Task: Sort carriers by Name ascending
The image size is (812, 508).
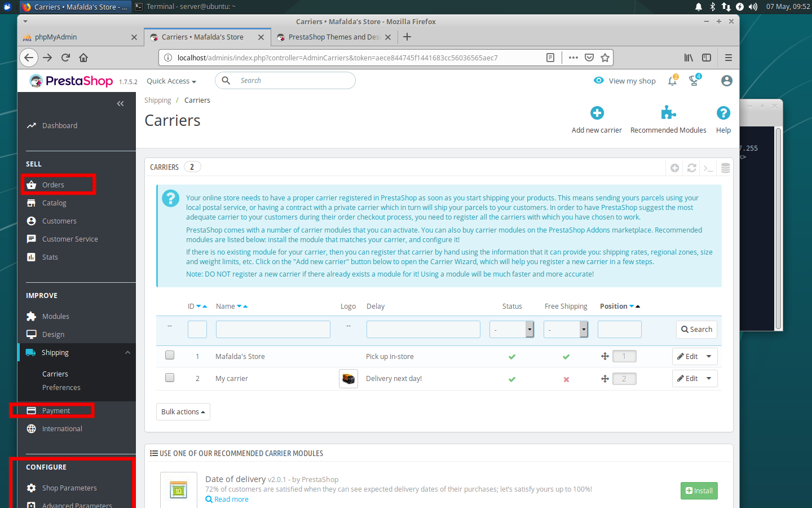Action: click(245, 306)
